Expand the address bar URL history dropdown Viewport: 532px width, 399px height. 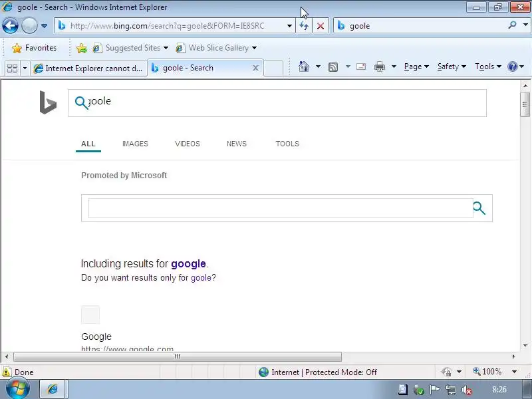(289, 26)
